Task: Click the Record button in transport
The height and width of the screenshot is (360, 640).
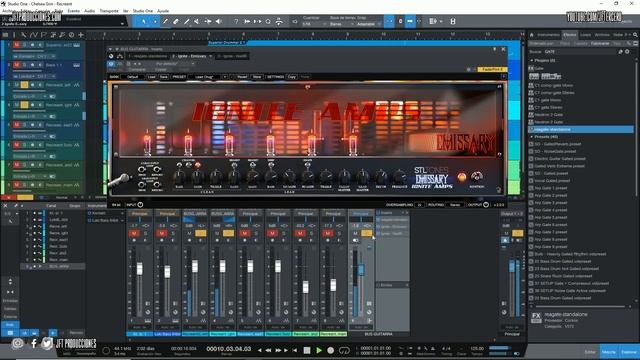Action: click(331, 350)
